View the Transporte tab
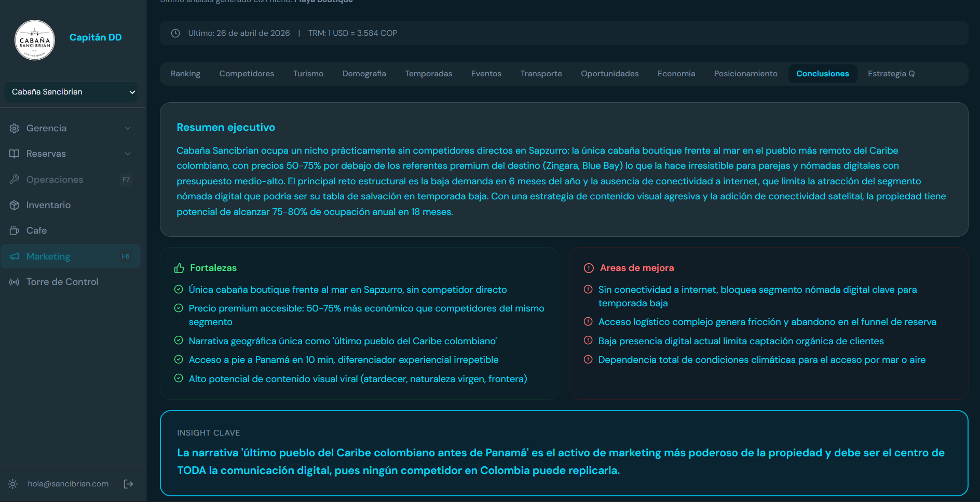 [541, 74]
